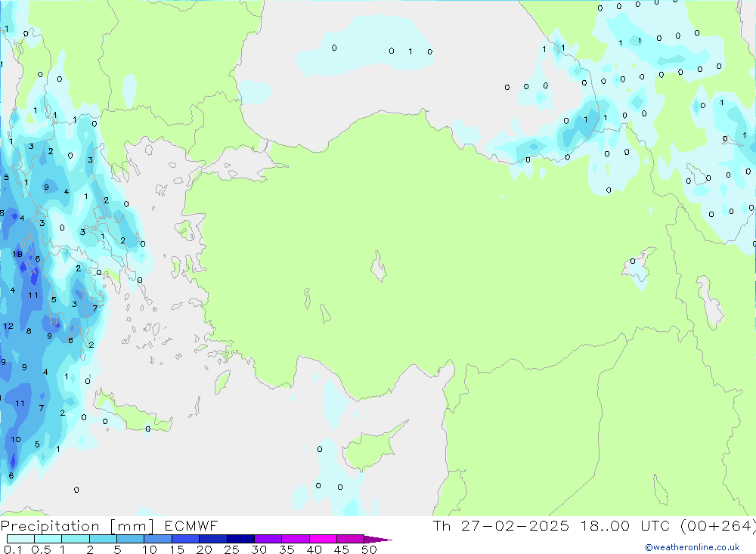
Task: Click the 15–20 mm blue legend box
Action: [185, 539]
